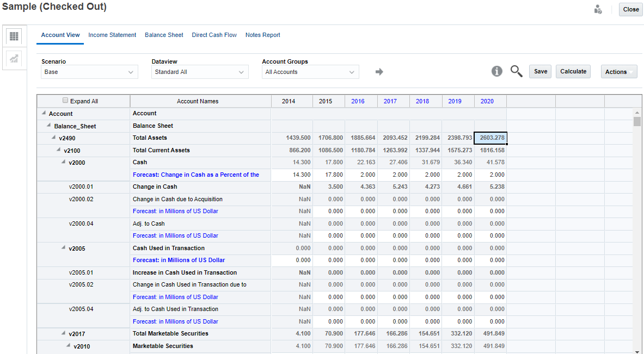The height and width of the screenshot is (354, 644).
Task: Open the Dataview dropdown showing Standard All
Action: click(199, 71)
